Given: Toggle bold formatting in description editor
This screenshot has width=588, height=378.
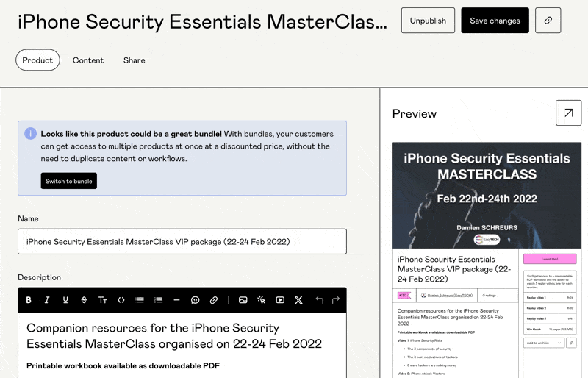Looking at the screenshot, I should pos(29,300).
